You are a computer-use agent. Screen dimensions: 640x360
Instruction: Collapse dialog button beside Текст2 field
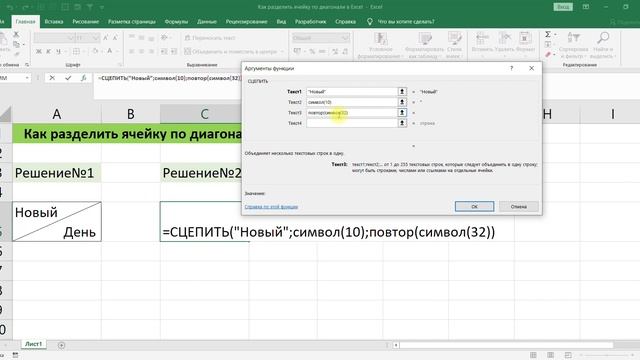click(402, 102)
